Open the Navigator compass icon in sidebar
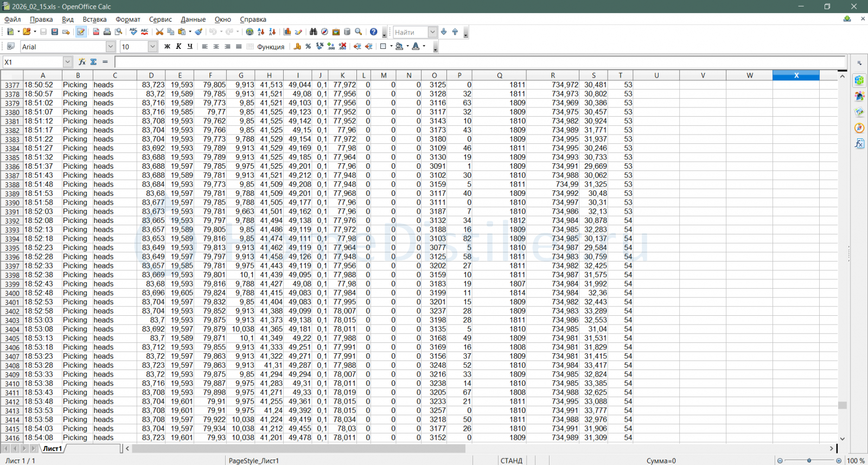This screenshot has height=465, width=868. coord(859,128)
